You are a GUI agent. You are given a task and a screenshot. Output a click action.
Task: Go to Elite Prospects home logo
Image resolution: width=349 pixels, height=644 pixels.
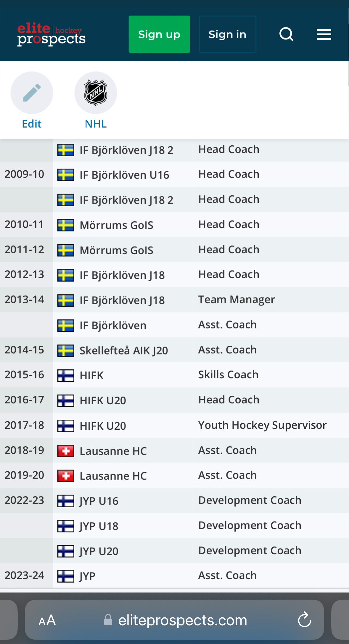(51, 34)
